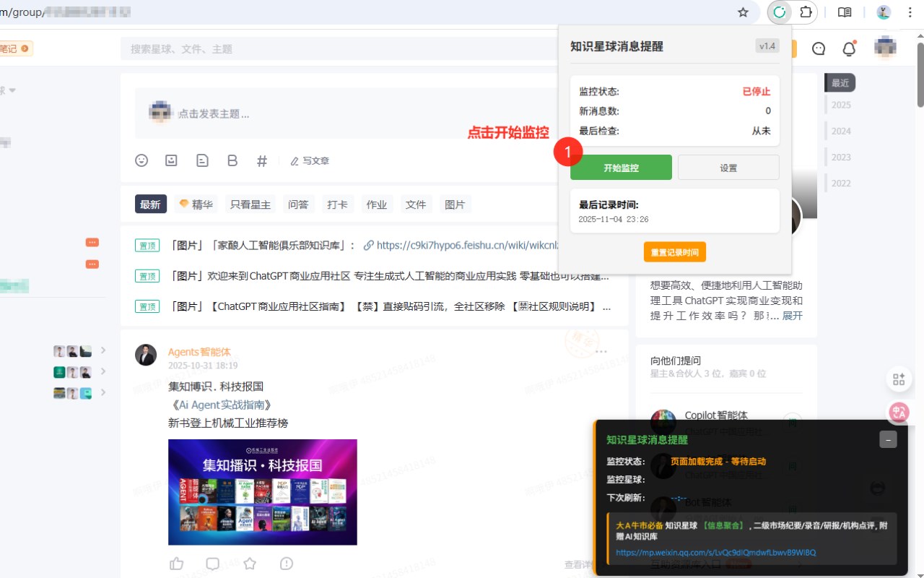Click the Agents智能体 author avatar
Screen dimensions: 924x578
click(x=146, y=355)
